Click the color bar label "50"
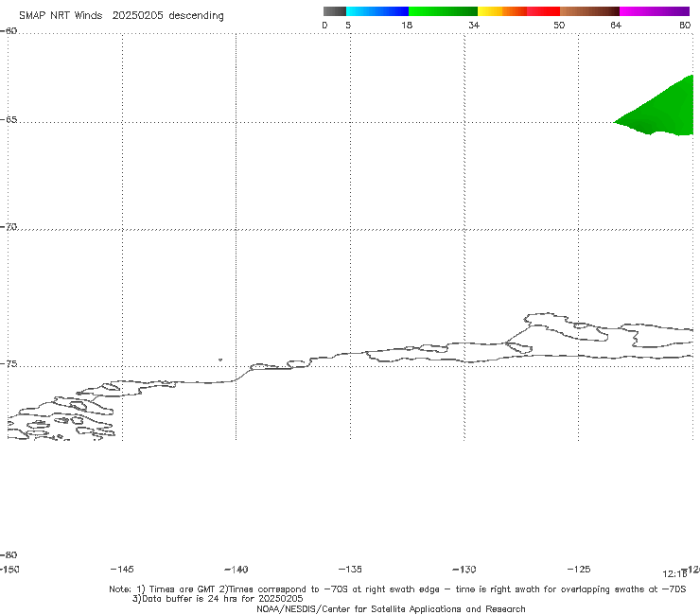700x615 pixels. click(559, 25)
